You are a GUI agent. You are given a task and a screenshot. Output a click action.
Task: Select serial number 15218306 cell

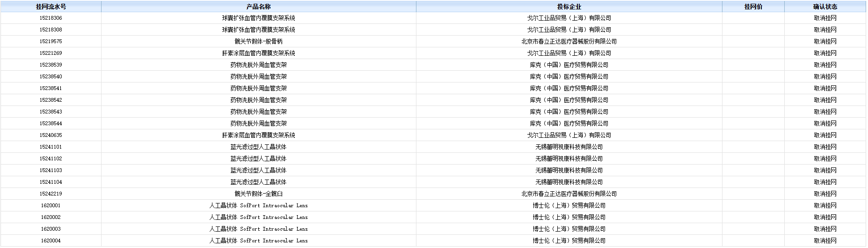pyautogui.click(x=51, y=18)
